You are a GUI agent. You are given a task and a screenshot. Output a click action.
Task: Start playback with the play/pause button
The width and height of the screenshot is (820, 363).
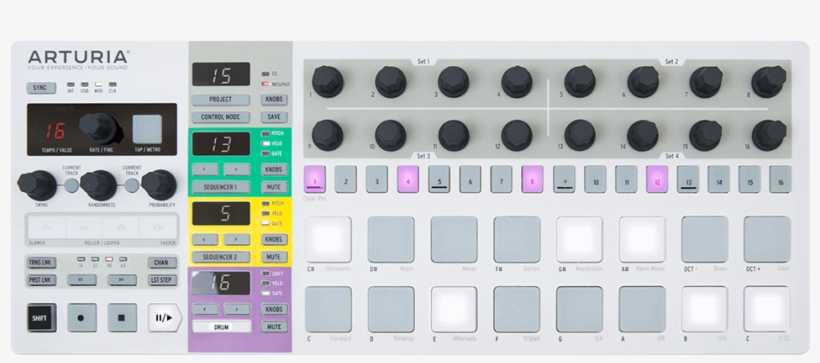(x=164, y=317)
